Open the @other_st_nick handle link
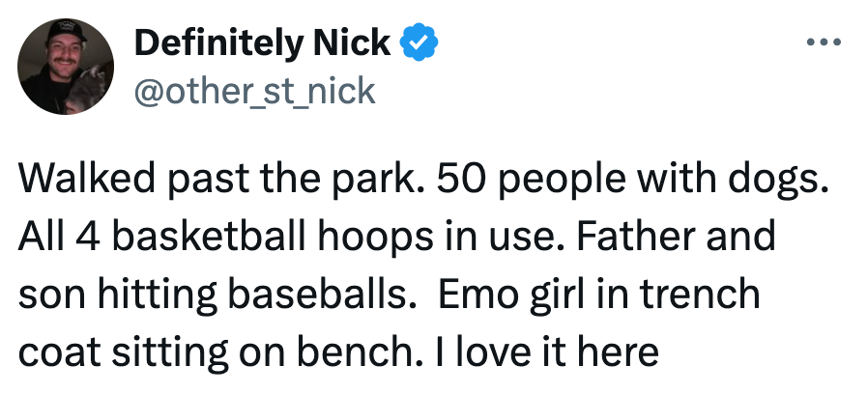The image size is (868, 394). pyautogui.click(x=254, y=90)
